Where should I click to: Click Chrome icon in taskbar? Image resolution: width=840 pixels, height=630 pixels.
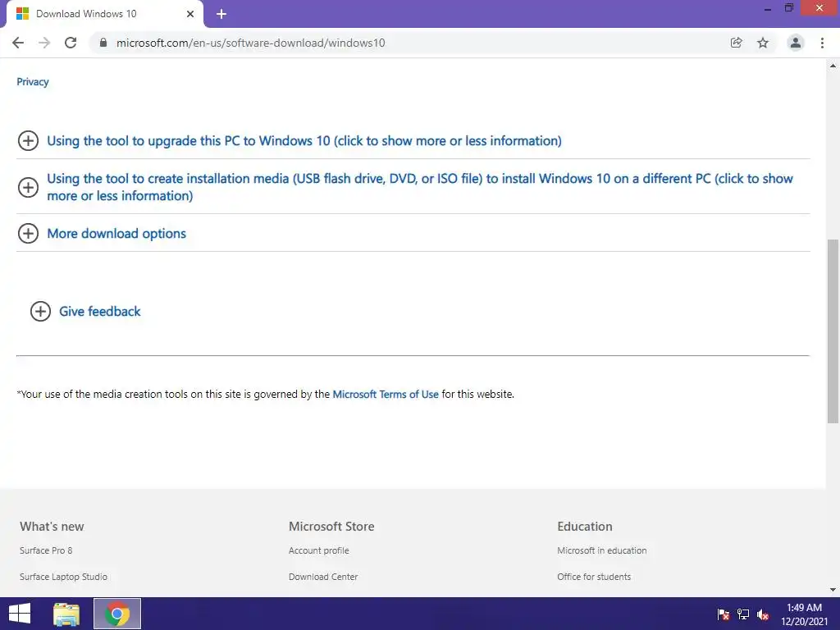click(117, 614)
